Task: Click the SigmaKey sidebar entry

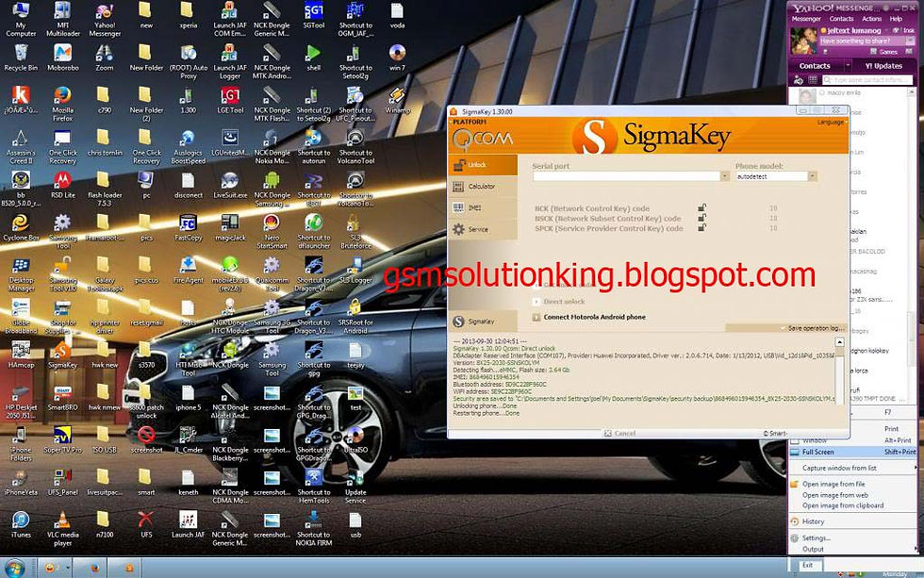Action: [x=483, y=322]
